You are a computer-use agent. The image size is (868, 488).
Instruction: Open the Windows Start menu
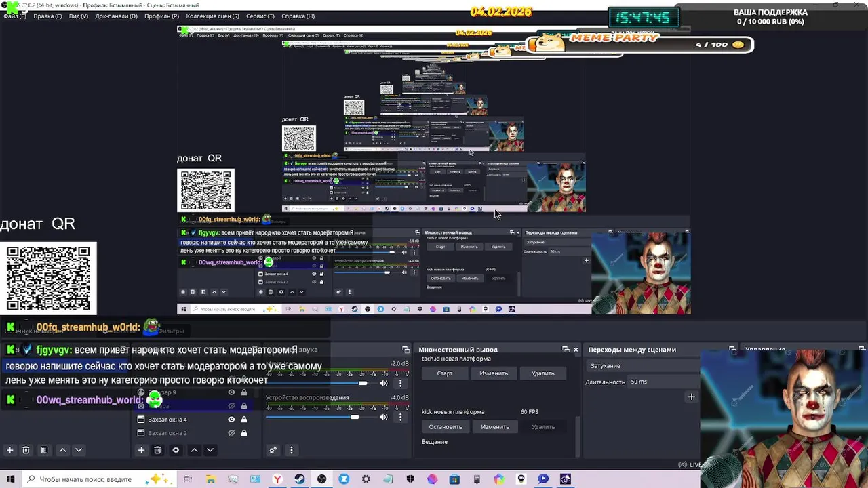click(11, 479)
